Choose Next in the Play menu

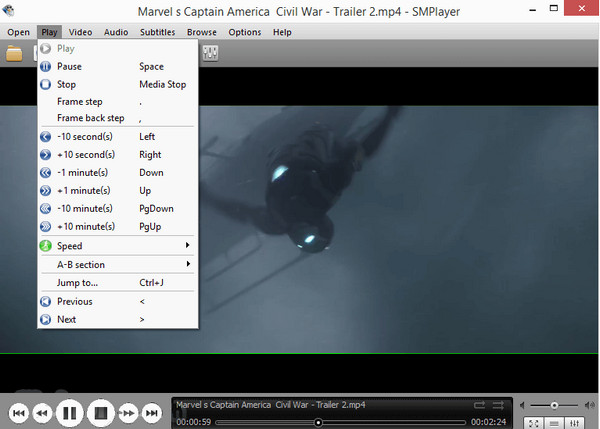click(118, 319)
